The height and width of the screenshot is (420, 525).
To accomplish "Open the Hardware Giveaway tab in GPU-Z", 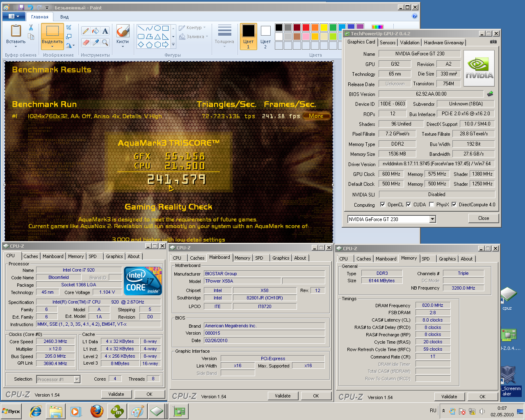I will [444, 43].
